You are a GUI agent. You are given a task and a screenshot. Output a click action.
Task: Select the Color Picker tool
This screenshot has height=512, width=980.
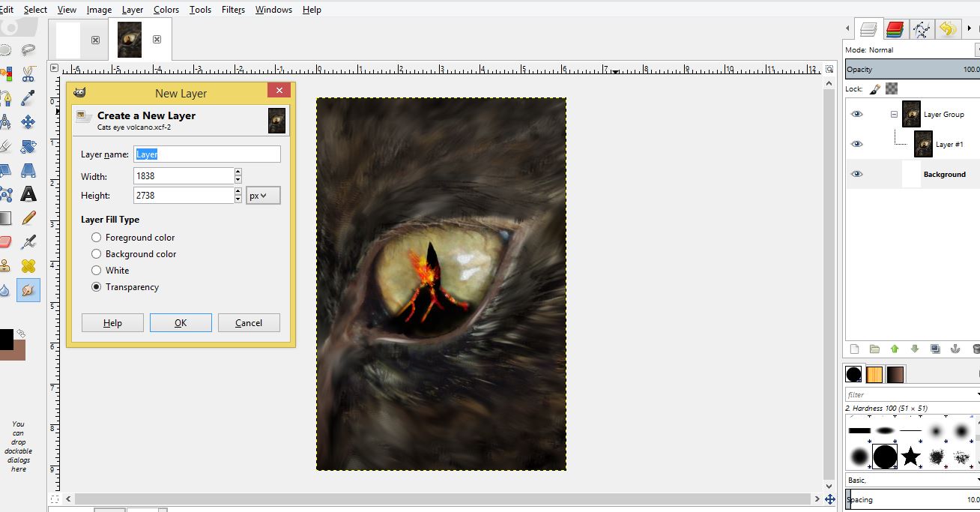(28, 98)
